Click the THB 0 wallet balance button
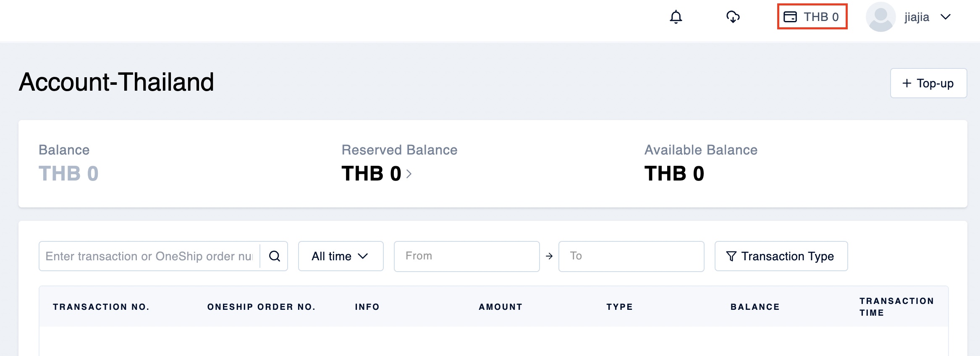Viewport: 980px width, 356px height. (x=812, y=17)
